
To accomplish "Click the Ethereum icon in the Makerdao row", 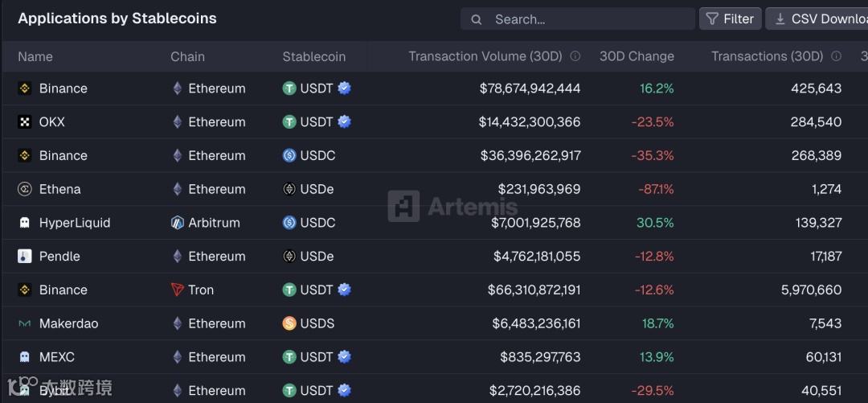I will [x=177, y=323].
